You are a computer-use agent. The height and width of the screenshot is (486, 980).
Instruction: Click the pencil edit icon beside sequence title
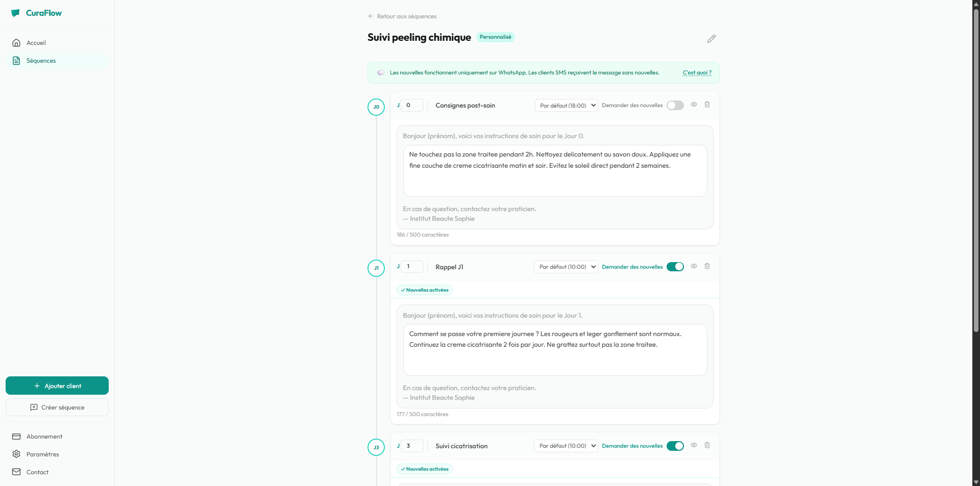click(x=712, y=39)
